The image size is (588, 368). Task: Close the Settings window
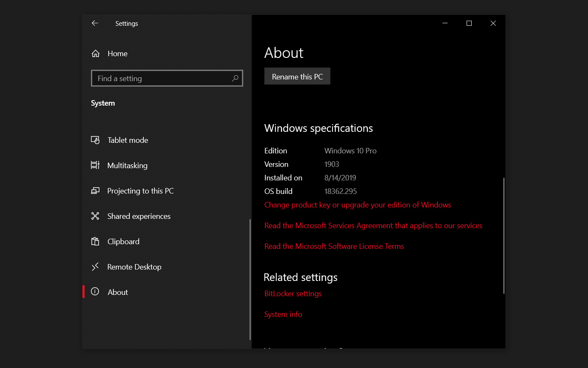click(x=493, y=23)
